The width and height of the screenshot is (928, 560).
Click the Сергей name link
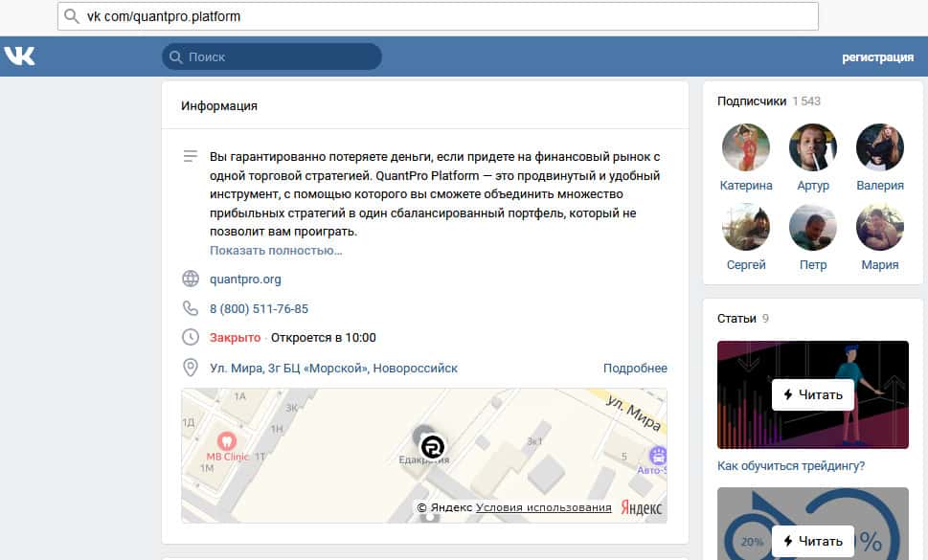(746, 265)
